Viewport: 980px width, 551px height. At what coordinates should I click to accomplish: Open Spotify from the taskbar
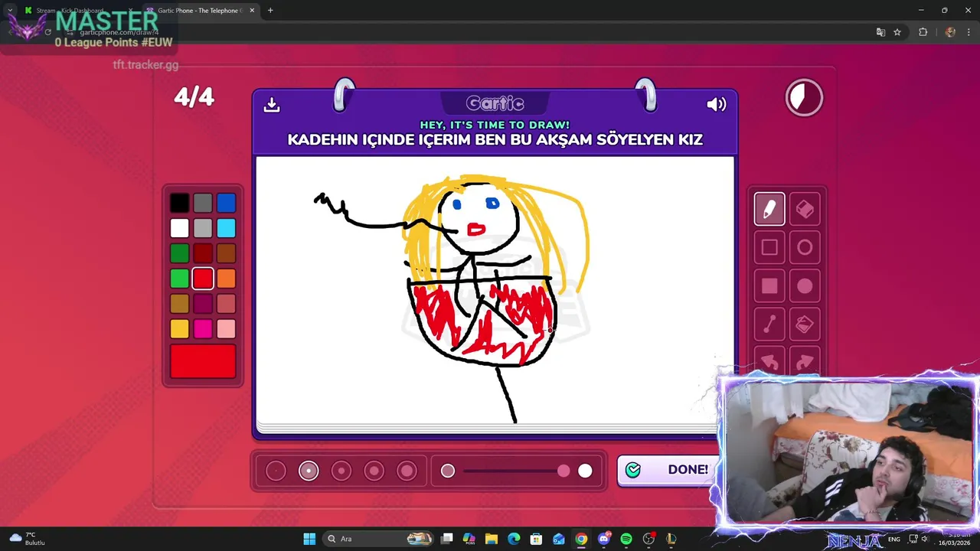[x=626, y=539]
